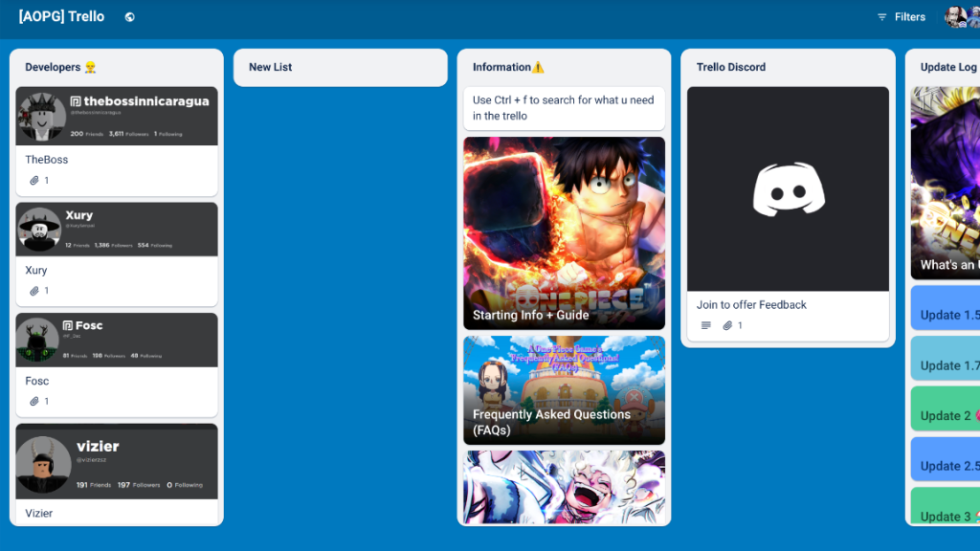Click the description icon on Join to offer Feedback card
This screenshot has height=551, width=980.
click(x=705, y=325)
